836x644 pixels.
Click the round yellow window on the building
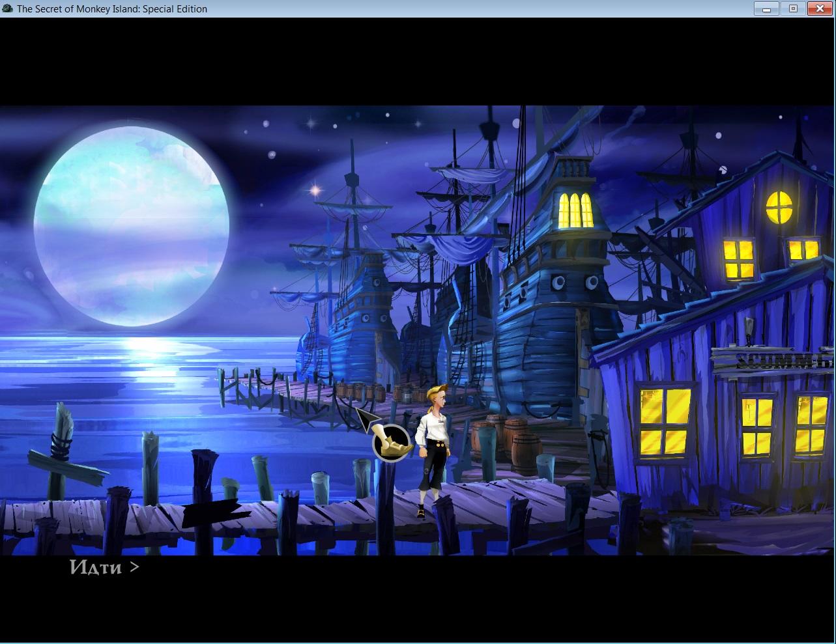tap(779, 207)
